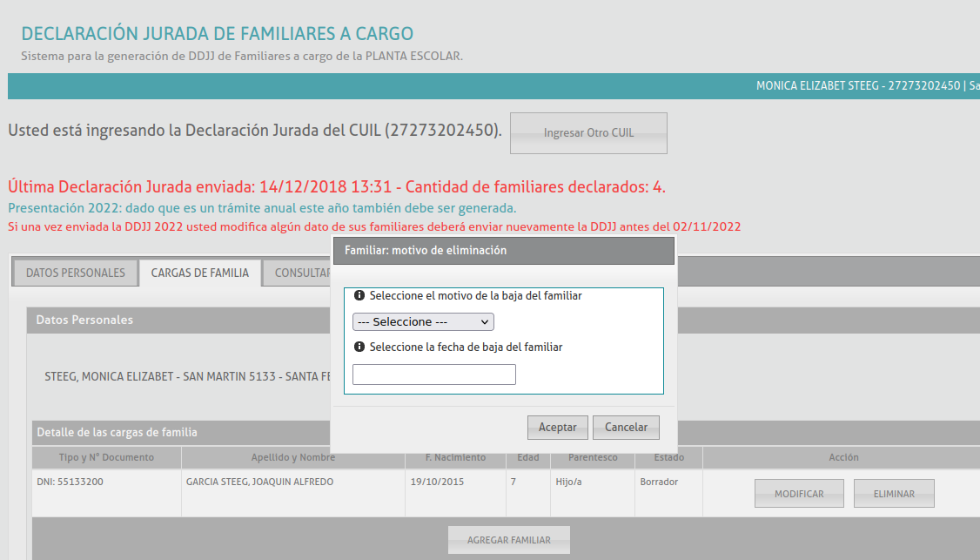980x560 pixels.
Task: Click the fecha de baja input field
Action: point(433,374)
